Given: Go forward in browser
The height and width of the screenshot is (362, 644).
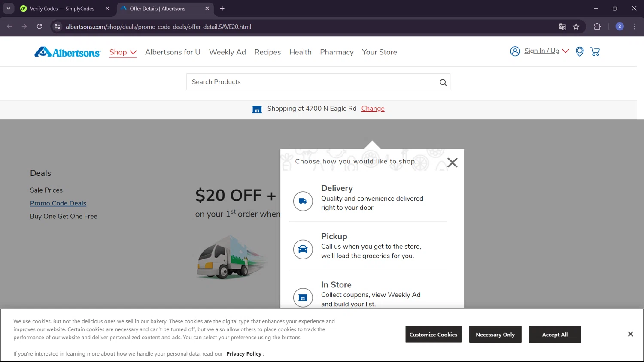Looking at the screenshot, I should tap(24, 27).
